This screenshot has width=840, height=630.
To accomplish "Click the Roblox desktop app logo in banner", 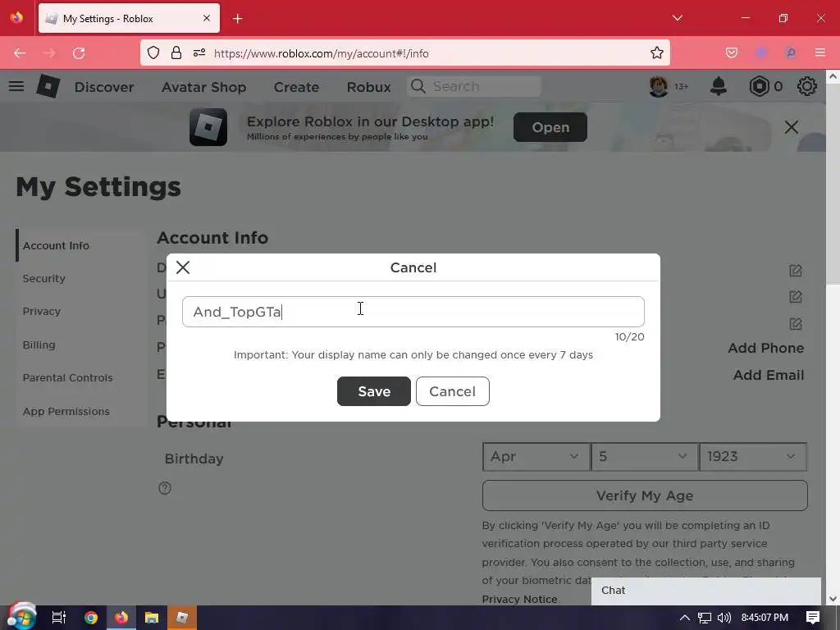I will [x=208, y=127].
